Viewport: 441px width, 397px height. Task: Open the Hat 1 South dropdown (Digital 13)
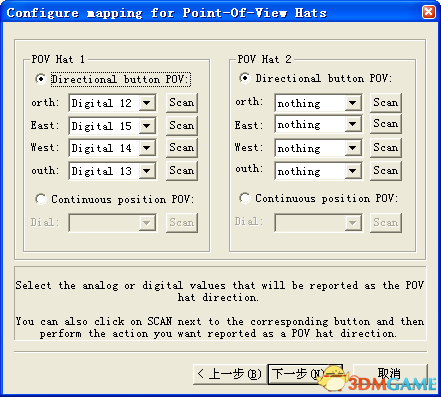[113, 171]
